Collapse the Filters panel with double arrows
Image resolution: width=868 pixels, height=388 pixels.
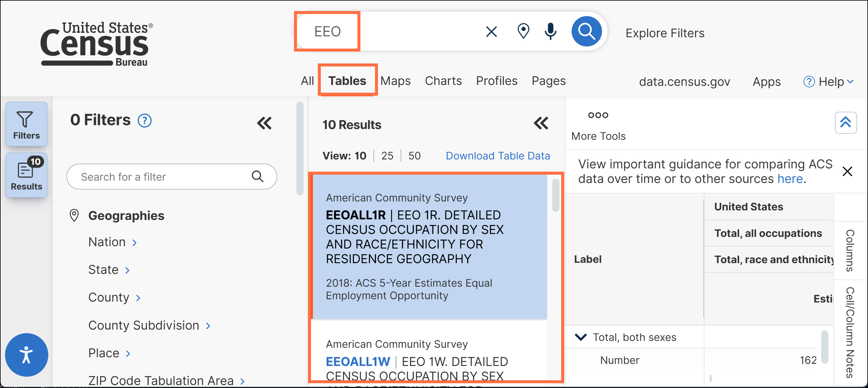pos(264,123)
